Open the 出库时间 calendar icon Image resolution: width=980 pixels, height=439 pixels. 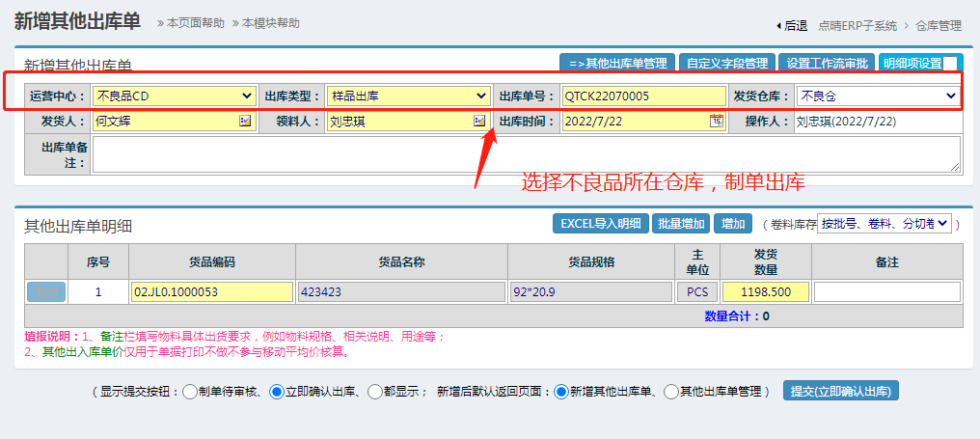pos(716,122)
